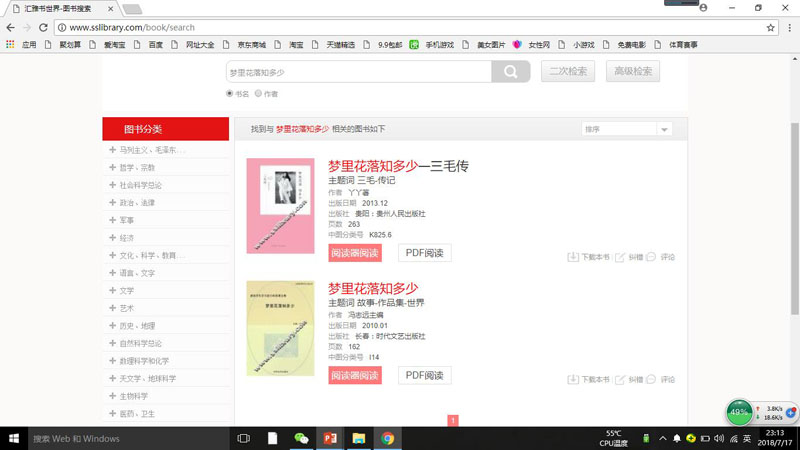Expand the 社会科学总论 category
Image resolution: width=800 pixels, height=450 pixels.
112,185
